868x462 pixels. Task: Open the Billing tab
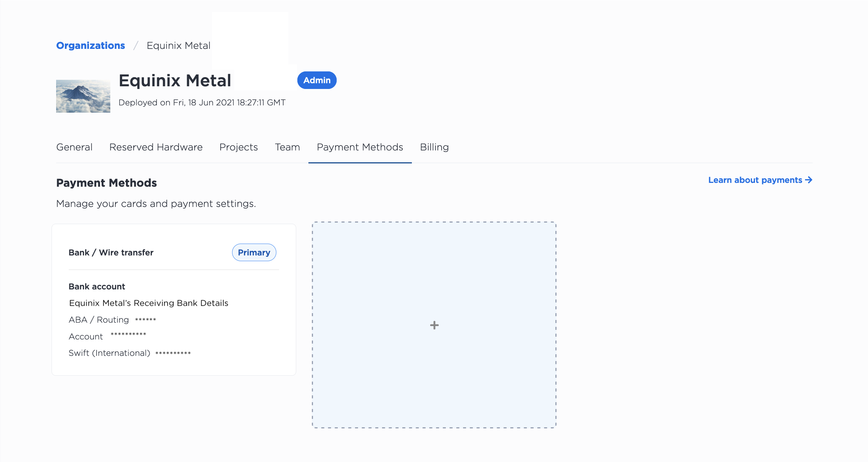[x=434, y=147]
